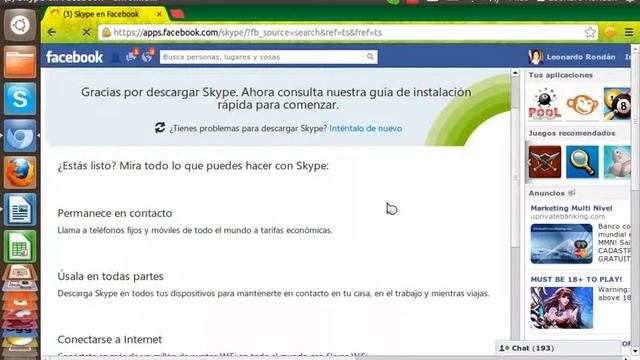Click Anuncios header icon

[x=571, y=193]
